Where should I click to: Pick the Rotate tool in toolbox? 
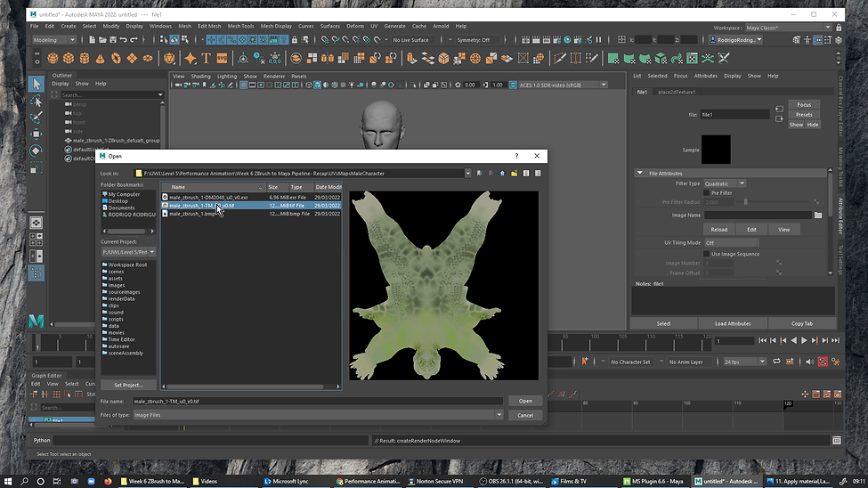point(37,150)
